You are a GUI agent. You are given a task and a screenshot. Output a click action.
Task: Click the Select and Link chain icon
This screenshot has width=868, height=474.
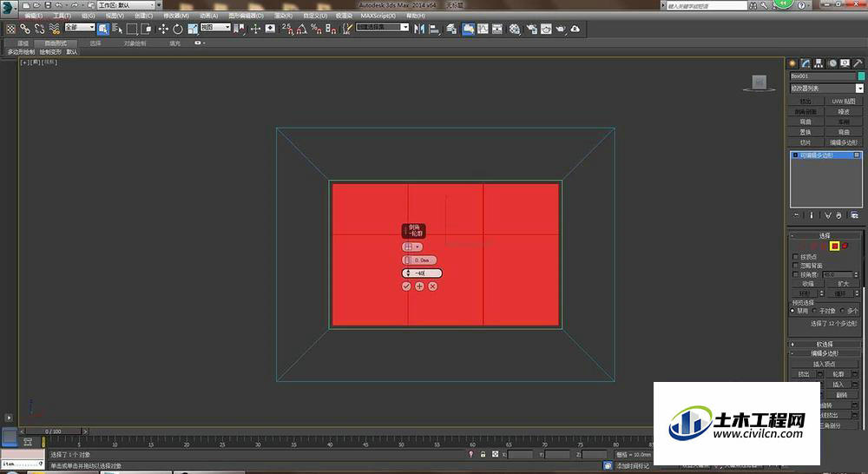[x=25, y=29]
